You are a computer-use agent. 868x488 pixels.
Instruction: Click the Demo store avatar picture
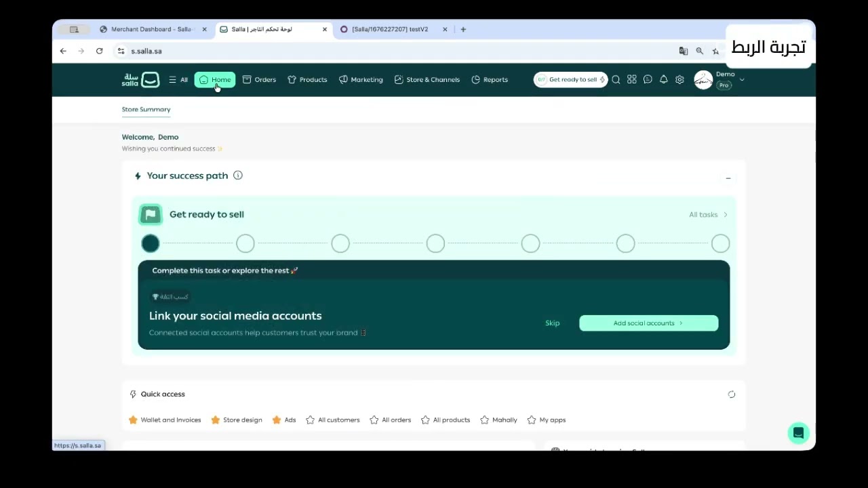click(x=703, y=80)
